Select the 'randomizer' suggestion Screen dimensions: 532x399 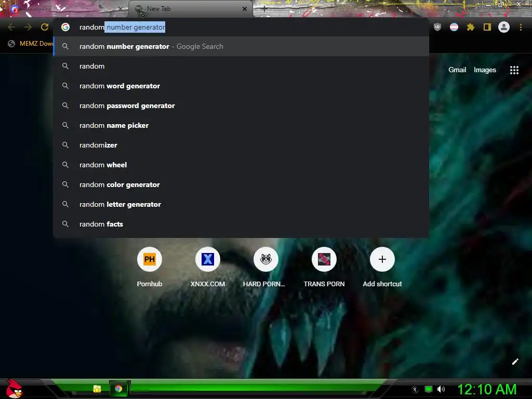[241, 145]
